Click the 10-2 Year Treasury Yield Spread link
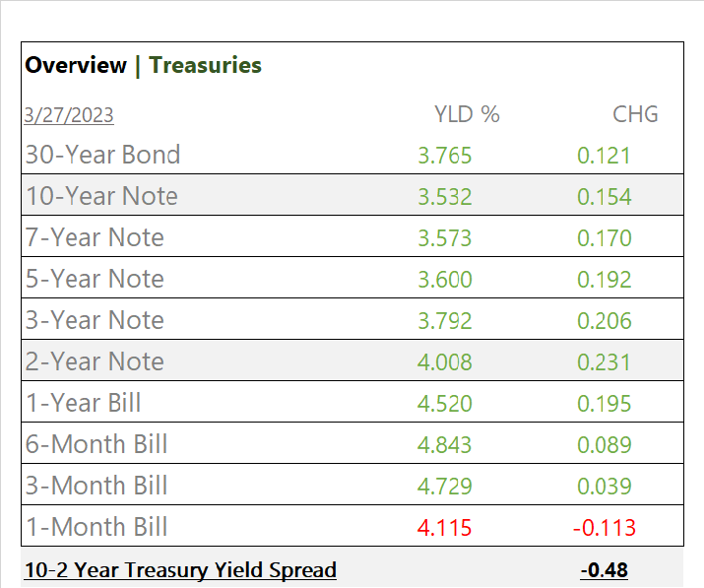 180,570
